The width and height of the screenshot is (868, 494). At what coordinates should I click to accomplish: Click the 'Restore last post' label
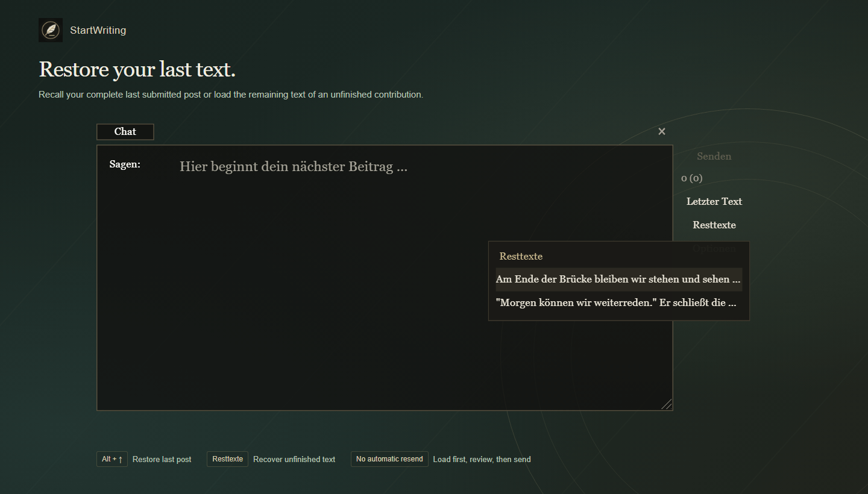pyautogui.click(x=162, y=459)
